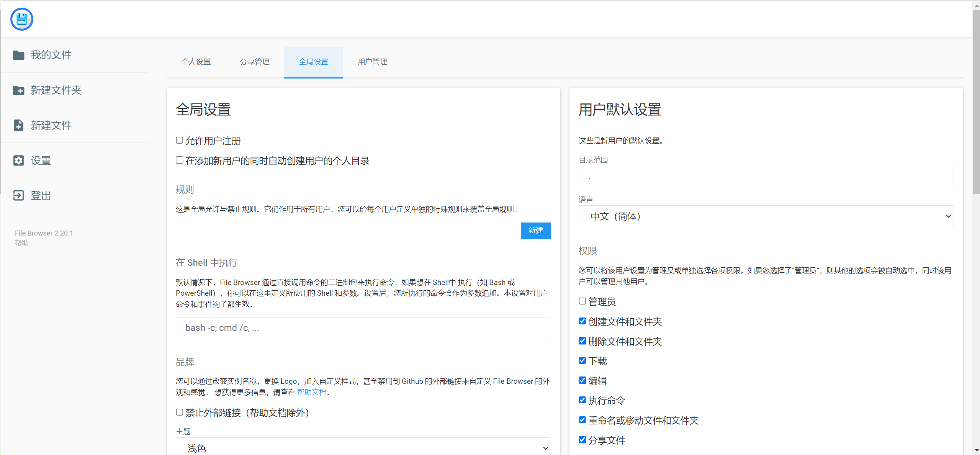Screen dimensions: 980x455
Task: Toggle the 下载 permission checkbox
Action: click(x=582, y=361)
